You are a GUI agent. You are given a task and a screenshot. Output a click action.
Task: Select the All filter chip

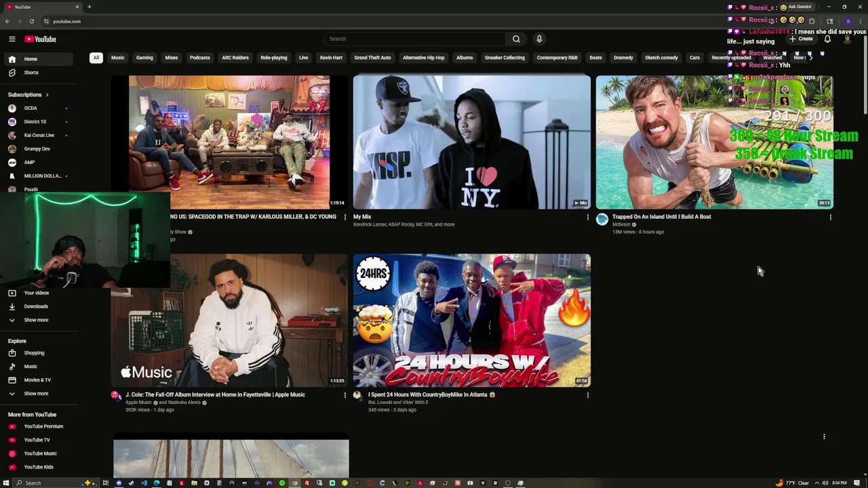(96, 58)
